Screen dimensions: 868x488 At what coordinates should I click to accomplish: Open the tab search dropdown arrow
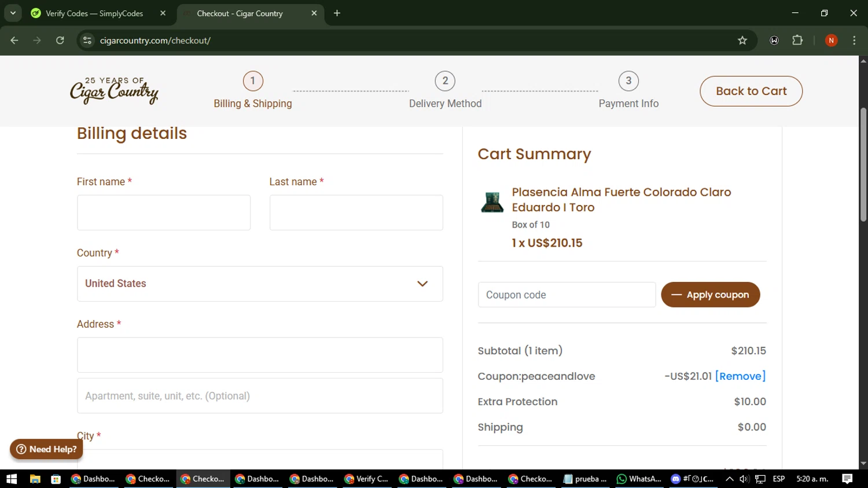[13, 13]
